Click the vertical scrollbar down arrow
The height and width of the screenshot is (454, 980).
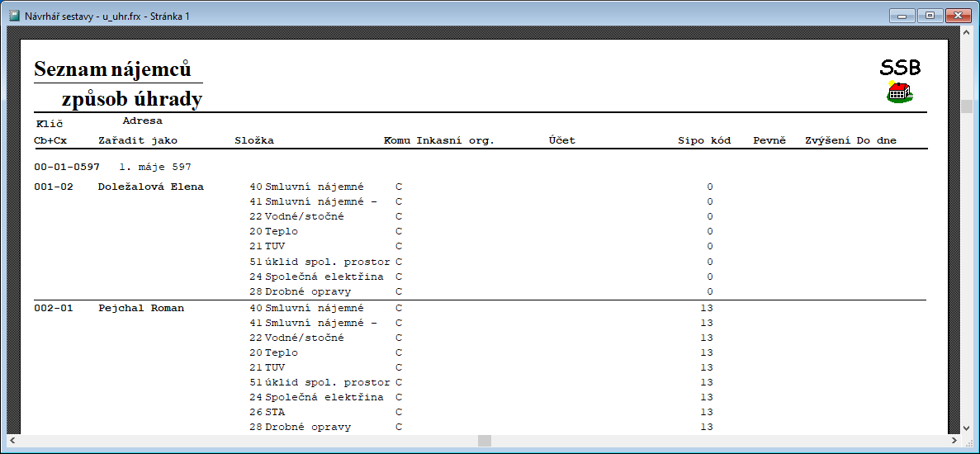tap(966, 427)
